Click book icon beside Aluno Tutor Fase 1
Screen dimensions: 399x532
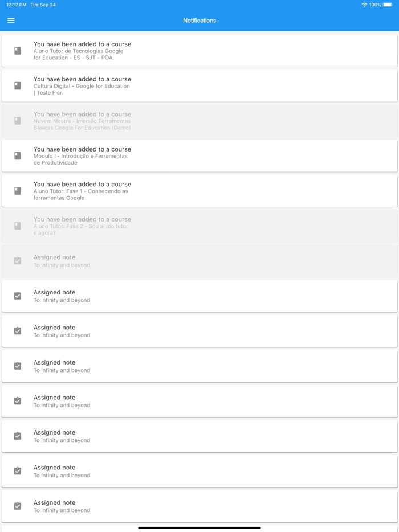tap(18, 191)
